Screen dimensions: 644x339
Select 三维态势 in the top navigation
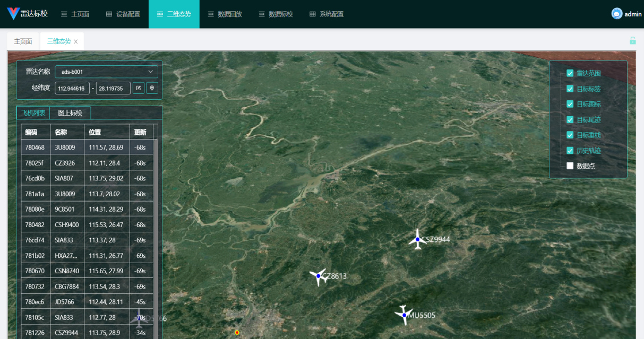(174, 14)
